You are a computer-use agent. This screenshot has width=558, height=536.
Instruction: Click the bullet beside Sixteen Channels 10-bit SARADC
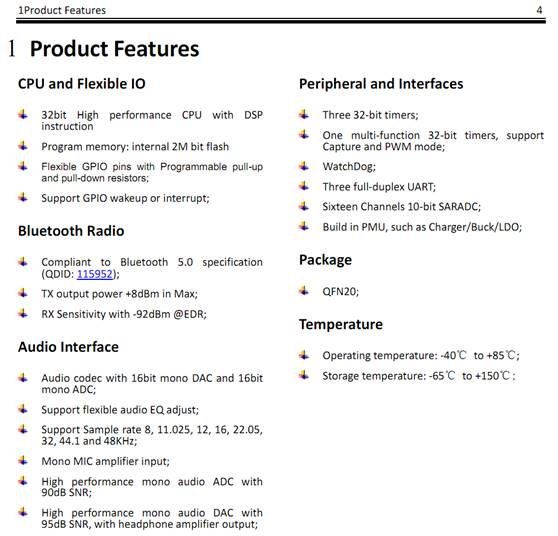point(304,206)
